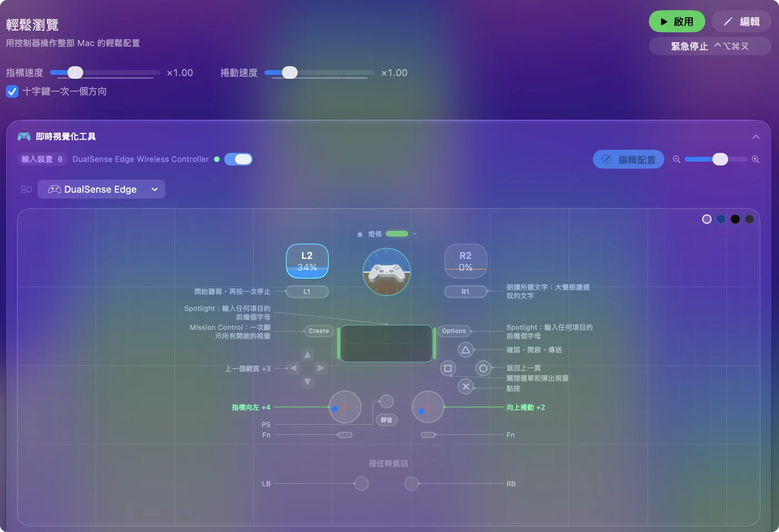Click the gamepad icon next to 即時視覺化工具

[x=24, y=136]
